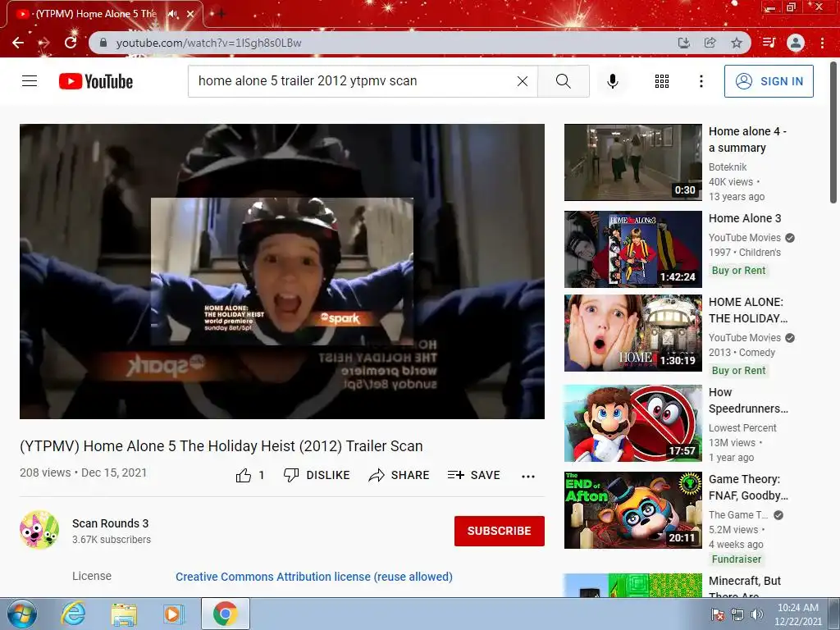Click the page vertical scrollbar thumb
Image resolution: width=840 pixels, height=630 pixels.
(x=833, y=132)
